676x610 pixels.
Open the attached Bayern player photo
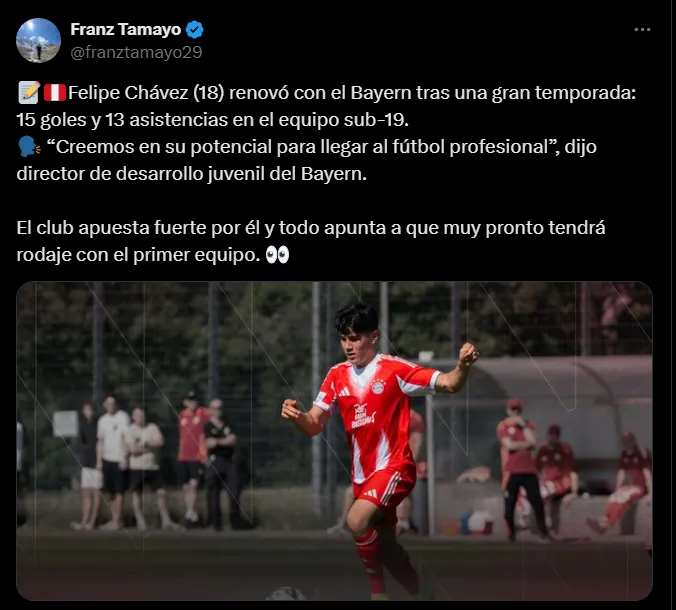click(335, 441)
